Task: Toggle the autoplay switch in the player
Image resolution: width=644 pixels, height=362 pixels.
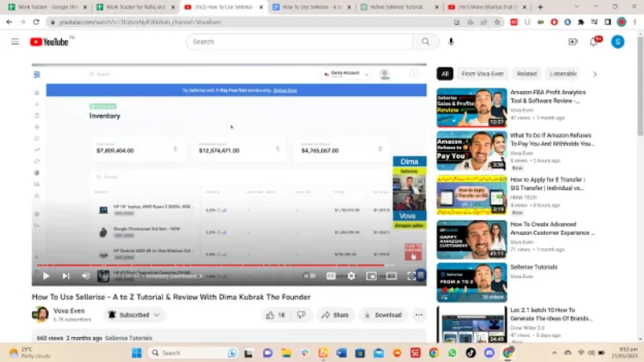Action: (x=310, y=276)
